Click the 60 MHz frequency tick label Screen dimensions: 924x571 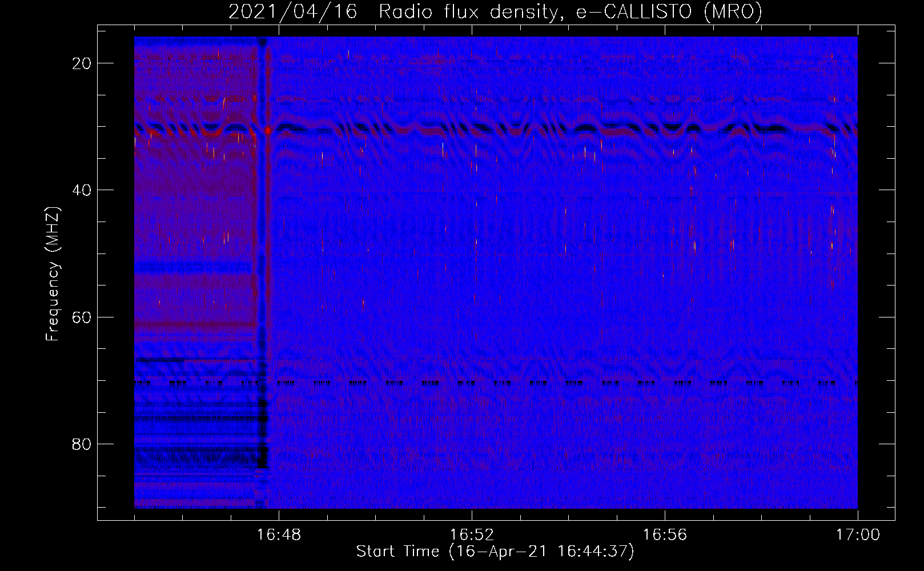pos(82,317)
